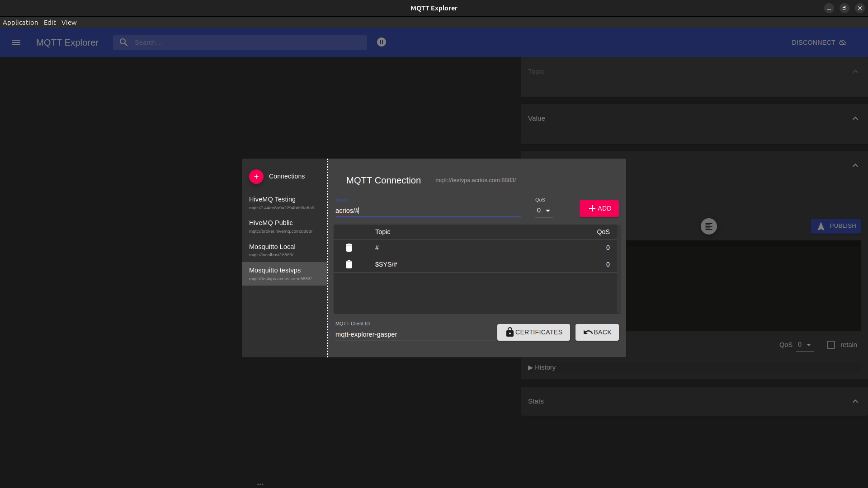Click the disconnect cloud icon
Screen dimensions: 868x488
843,42
